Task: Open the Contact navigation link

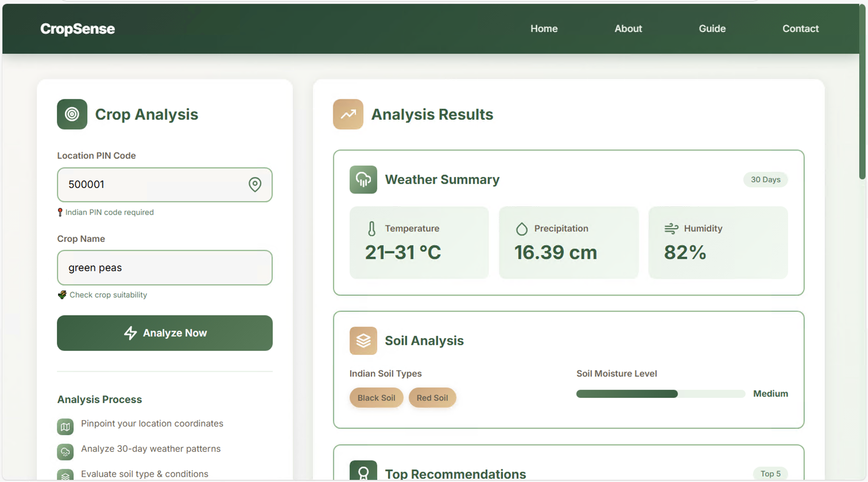Action: pos(800,29)
